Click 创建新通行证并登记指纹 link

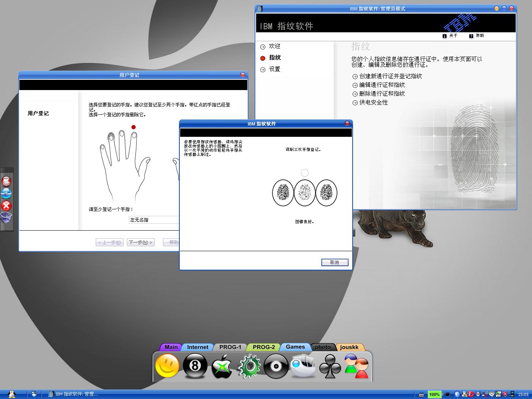point(387,76)
